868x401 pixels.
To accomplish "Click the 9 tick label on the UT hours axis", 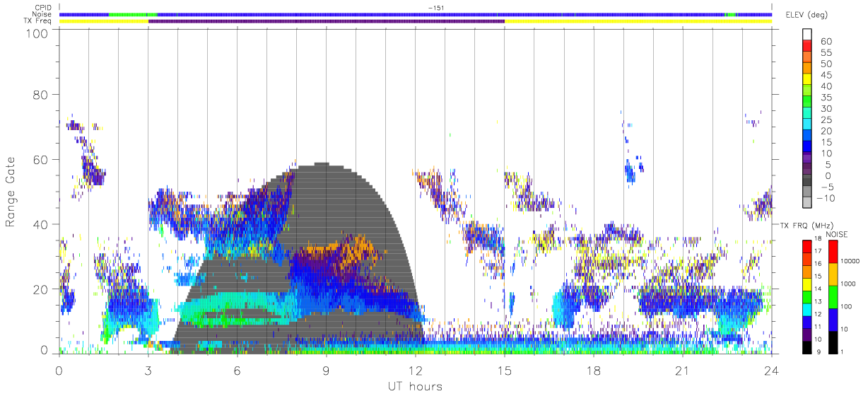I will coord(326,371).
